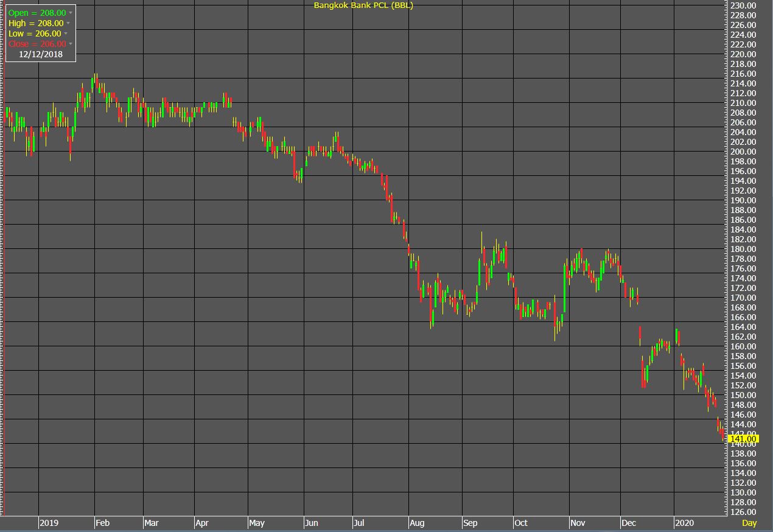This screenshot has height=532, width=773.
Task: Click the red Close = 206.00 legend text
Action: [37, 44]
